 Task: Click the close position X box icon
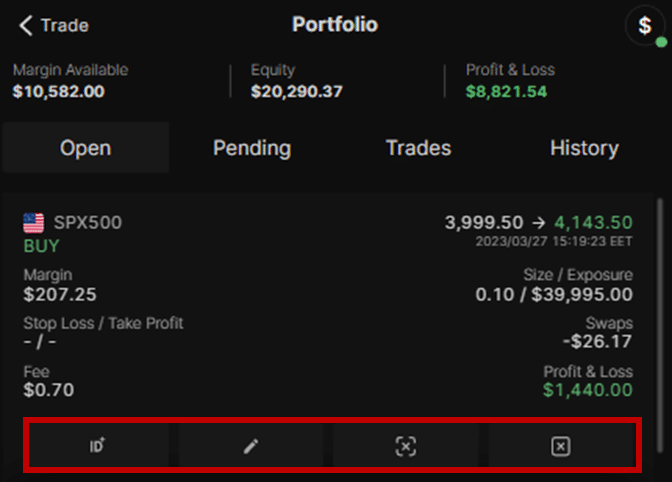tap(561, 446)
